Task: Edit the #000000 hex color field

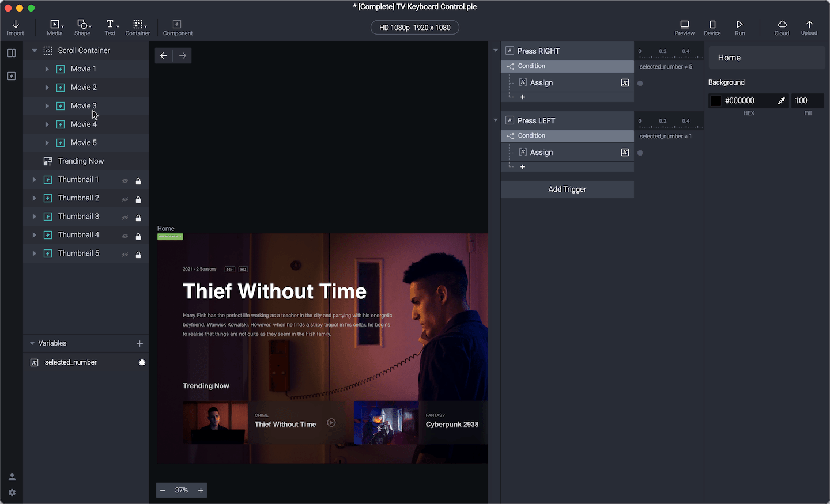Action: coord(748,101)
